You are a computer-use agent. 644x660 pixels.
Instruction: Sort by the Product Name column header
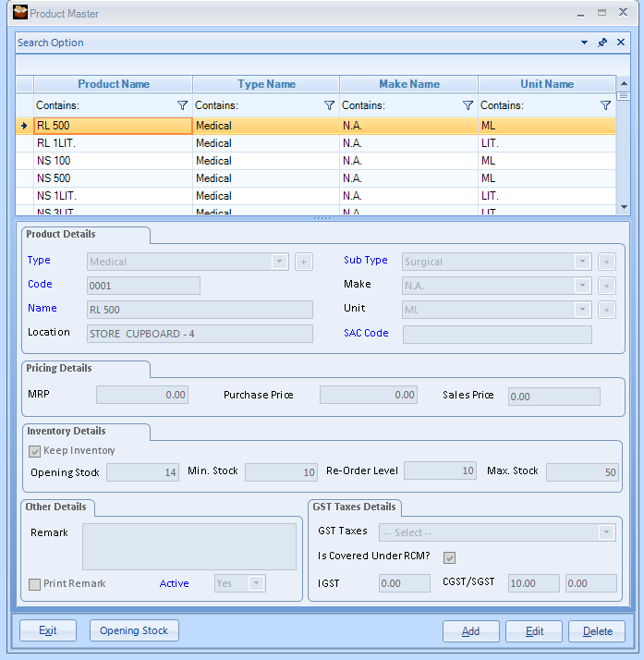point(113,84)
